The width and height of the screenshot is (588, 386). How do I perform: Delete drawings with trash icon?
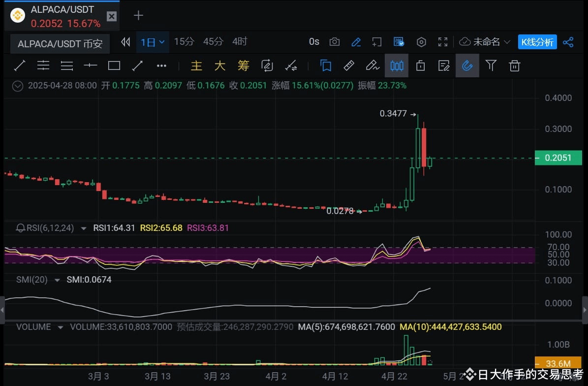coord(515,65)
